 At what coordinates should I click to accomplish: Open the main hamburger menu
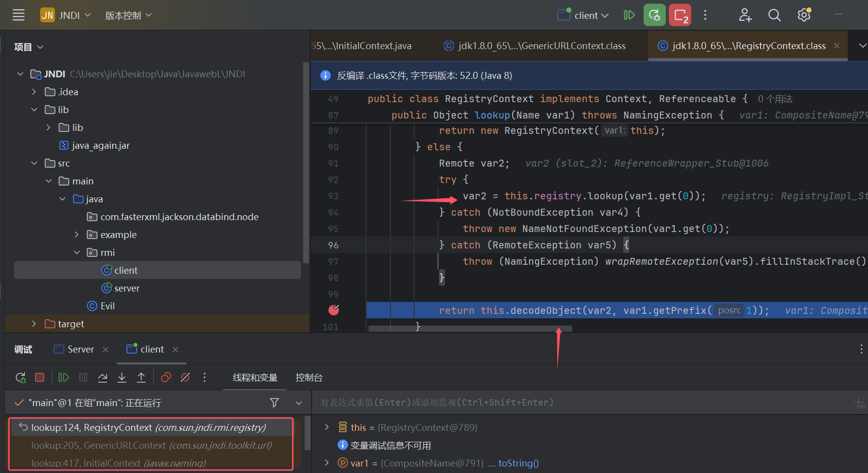(x=18, y=15)
